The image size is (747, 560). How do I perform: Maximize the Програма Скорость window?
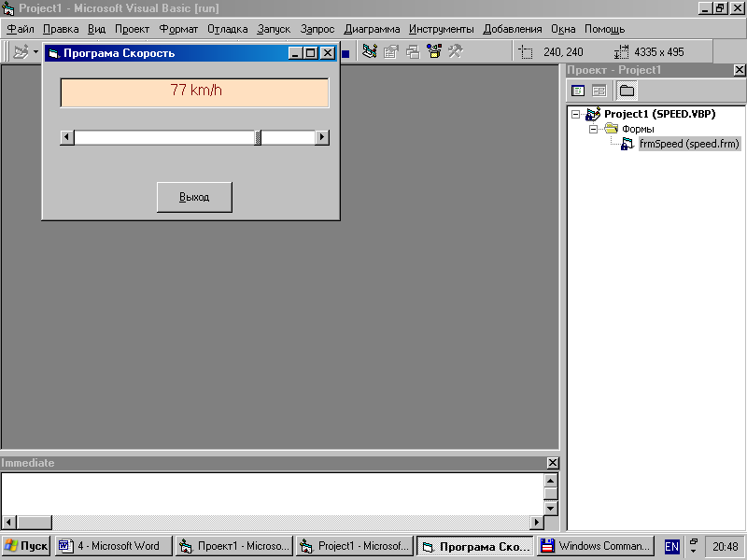(311, 53)
